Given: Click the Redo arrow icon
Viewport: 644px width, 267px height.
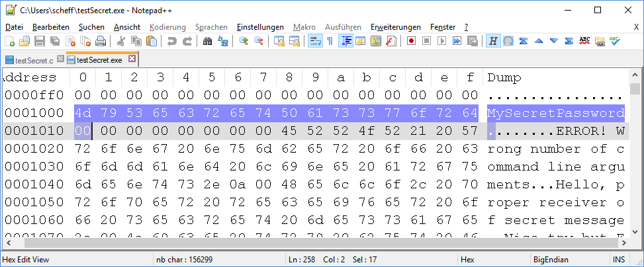Looking at the screenshot, I should tap(187, 41).
